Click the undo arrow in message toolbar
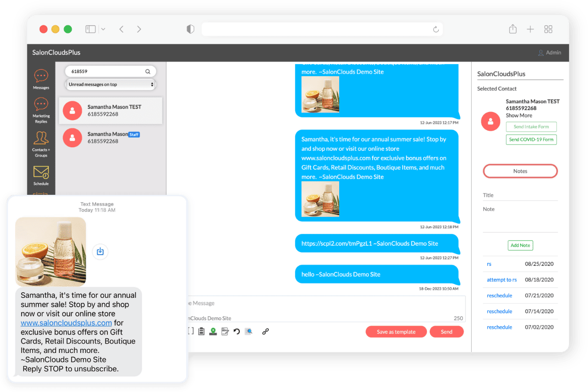This screenshot has height=392, width=588. tap(237, 331)
